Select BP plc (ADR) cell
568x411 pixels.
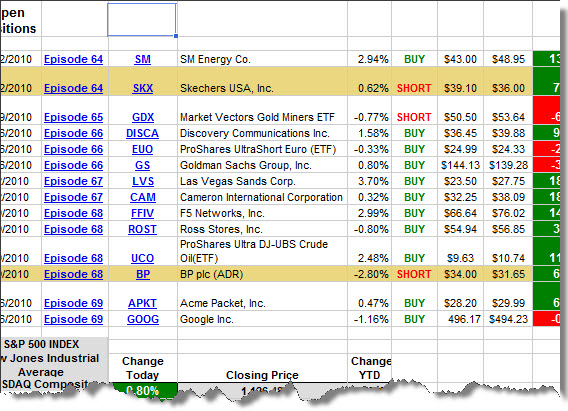point(262,274)
